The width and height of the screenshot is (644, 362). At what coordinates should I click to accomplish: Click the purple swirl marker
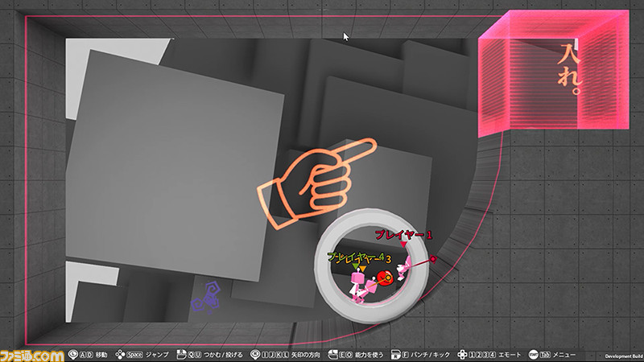(206, 298)
